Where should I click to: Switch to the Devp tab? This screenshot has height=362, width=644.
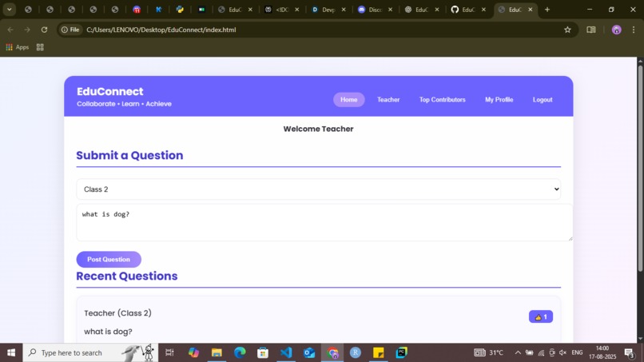coord(328,10)
